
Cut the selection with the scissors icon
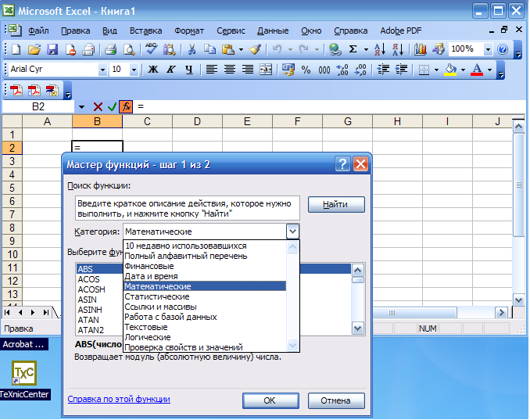tap(192, 50)
